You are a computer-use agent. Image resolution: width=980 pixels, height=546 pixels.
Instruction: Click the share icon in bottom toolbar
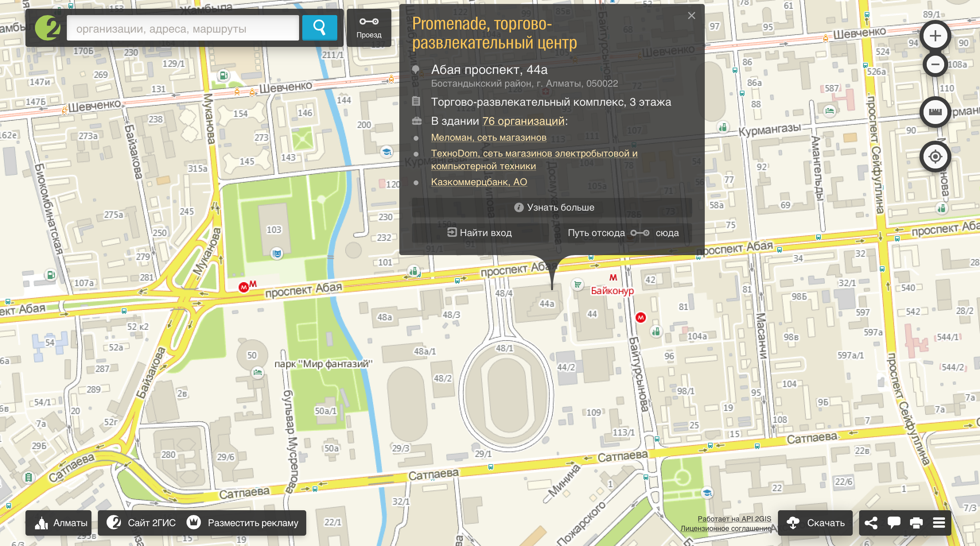point(871,523)
